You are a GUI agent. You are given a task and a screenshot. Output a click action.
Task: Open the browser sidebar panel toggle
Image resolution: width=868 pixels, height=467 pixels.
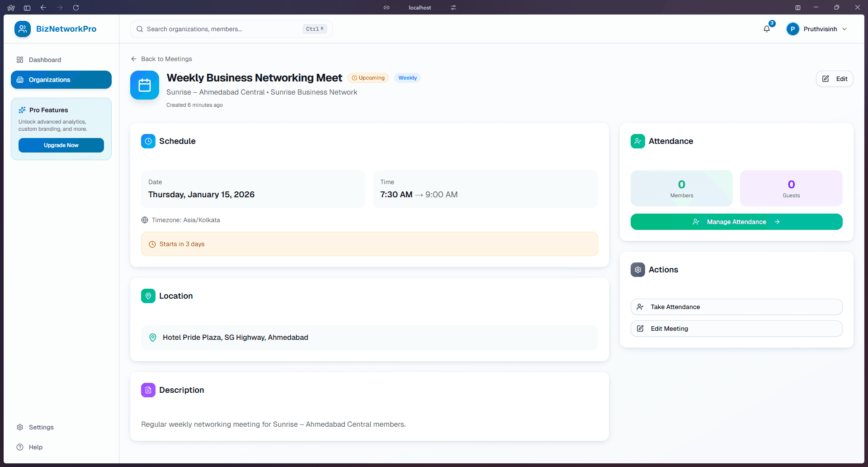(27, 8)
